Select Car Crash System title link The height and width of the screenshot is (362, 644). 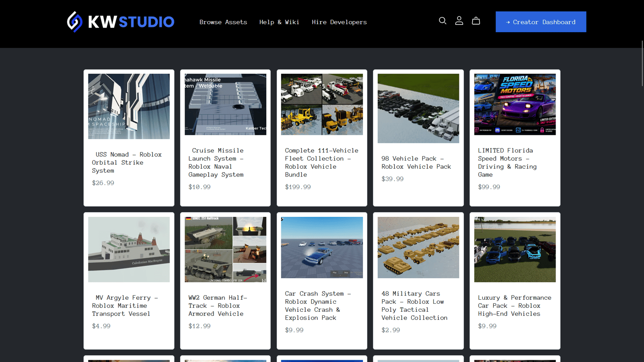pyautogui.click(x=318, y=306)
